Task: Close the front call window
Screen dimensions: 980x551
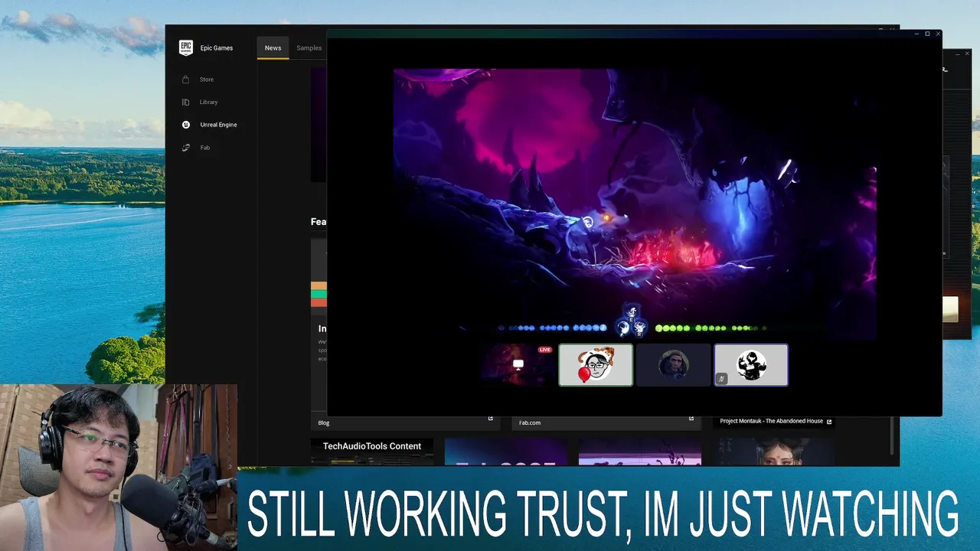Action: pos(937,34)
